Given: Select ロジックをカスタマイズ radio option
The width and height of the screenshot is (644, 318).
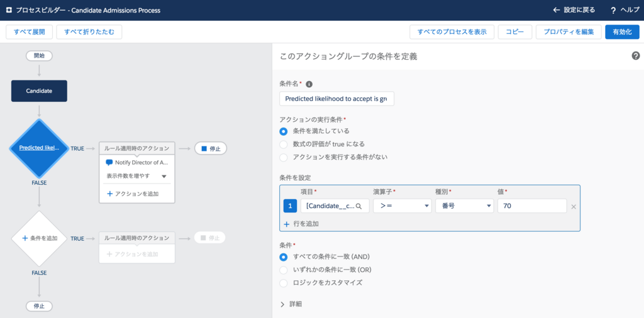Looking at the screenshot, I should tap(284, 283).
